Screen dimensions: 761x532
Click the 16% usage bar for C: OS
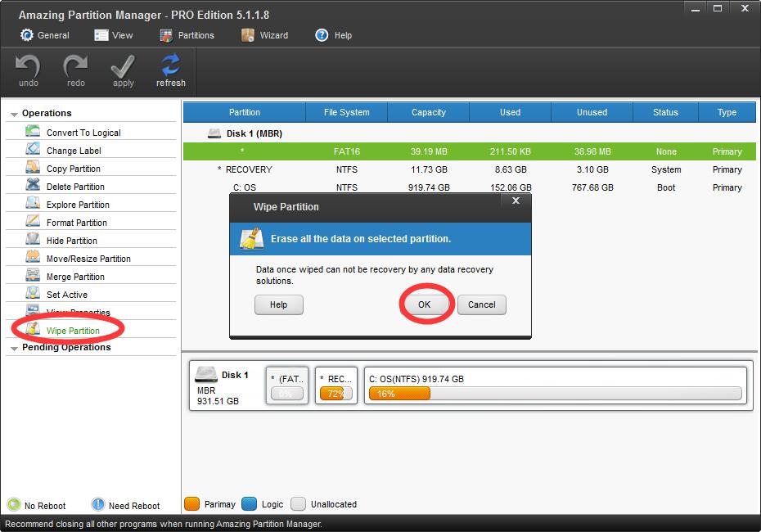[x=556, y=394]
